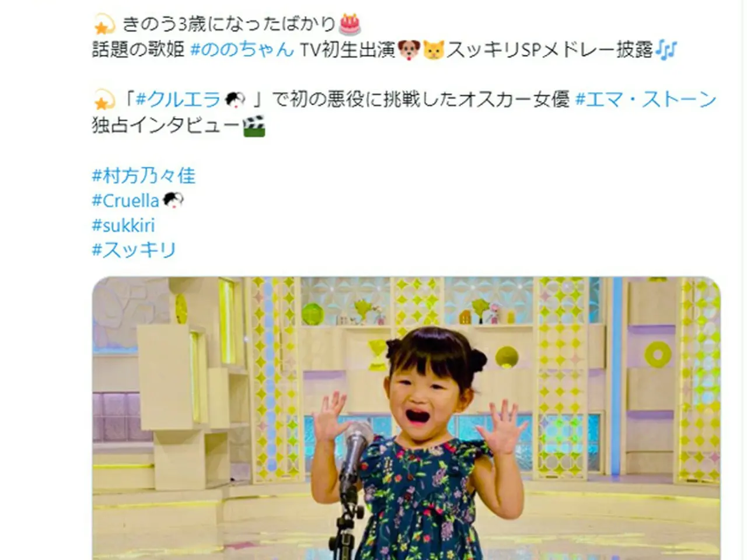The width and height of the screenshot is (747, 560).
Task: Click the star emoji before きのう3歳
Action: point(104,24)
